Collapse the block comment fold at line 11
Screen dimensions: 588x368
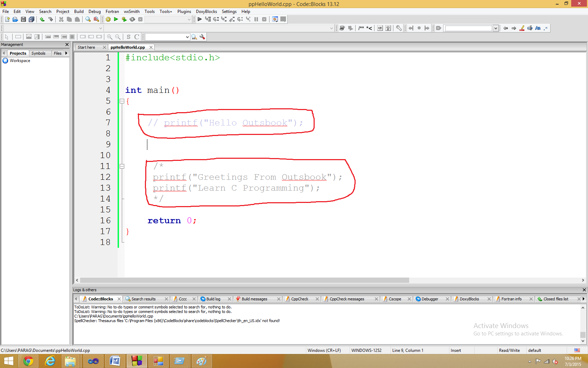(x=122, y=166)
